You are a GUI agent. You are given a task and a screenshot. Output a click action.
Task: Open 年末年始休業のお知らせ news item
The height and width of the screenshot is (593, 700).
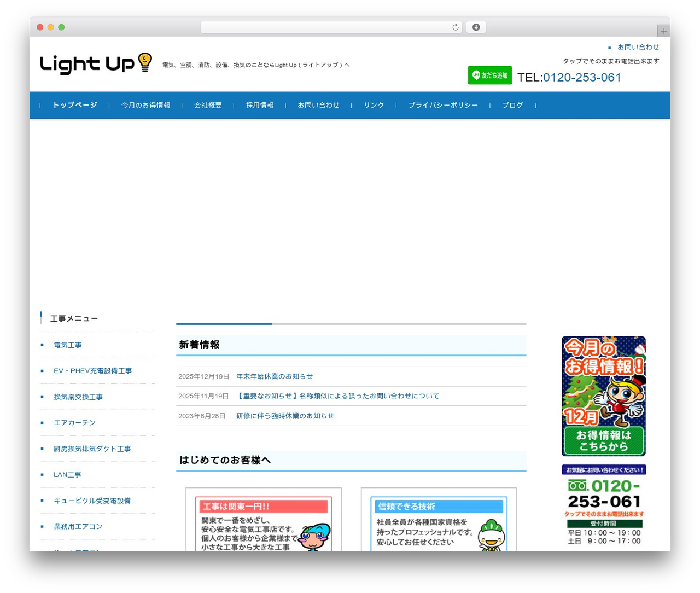(x=275, y=376)
